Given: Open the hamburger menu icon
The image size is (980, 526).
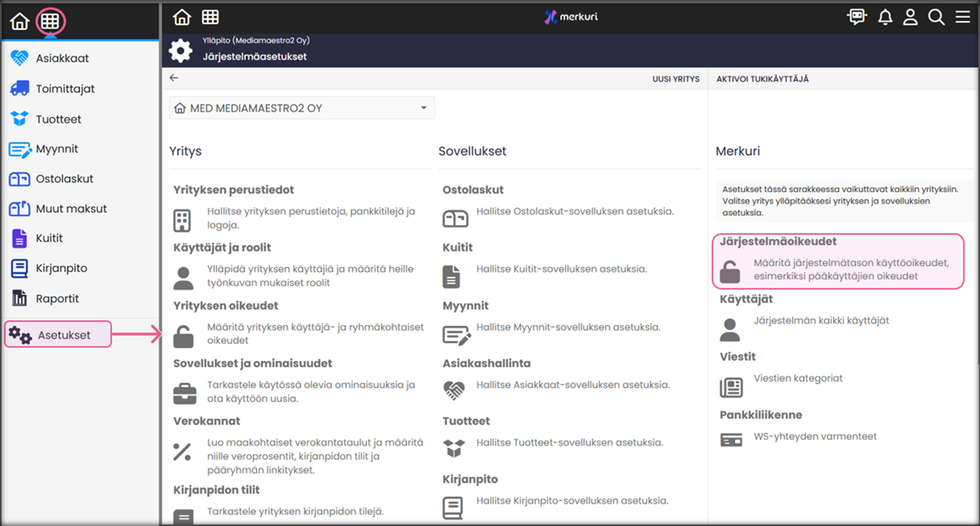Looking at the screenshot, I should click(x=962, y=17).
